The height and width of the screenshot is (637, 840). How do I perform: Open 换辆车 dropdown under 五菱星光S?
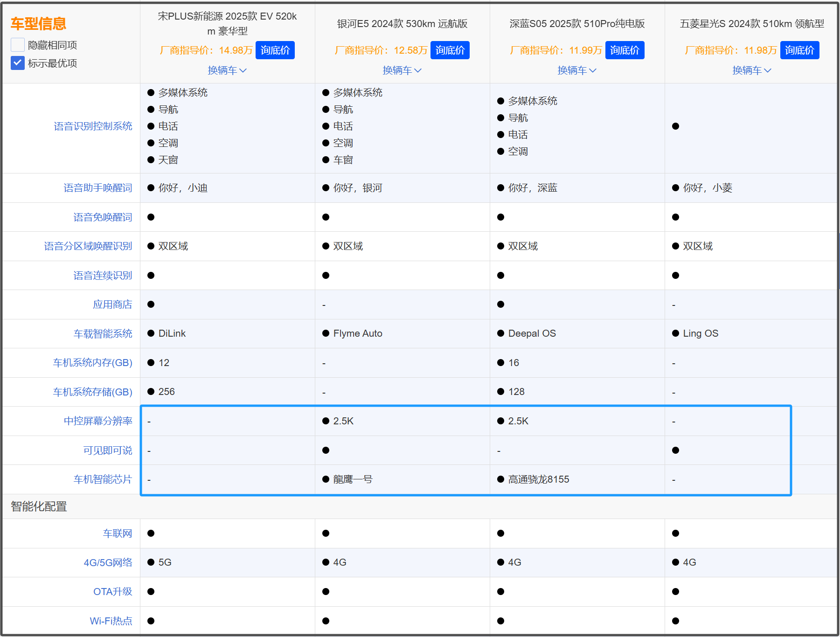click(x=752, y=70)
